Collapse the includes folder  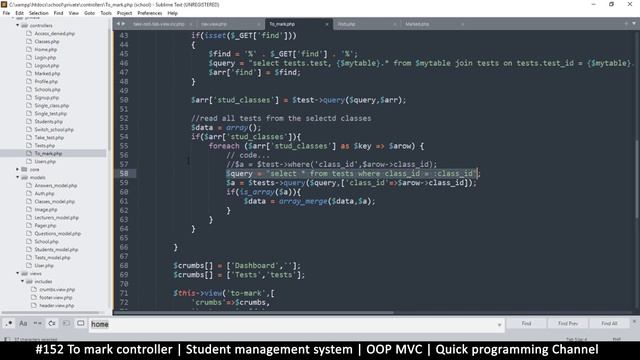[22, 282]
